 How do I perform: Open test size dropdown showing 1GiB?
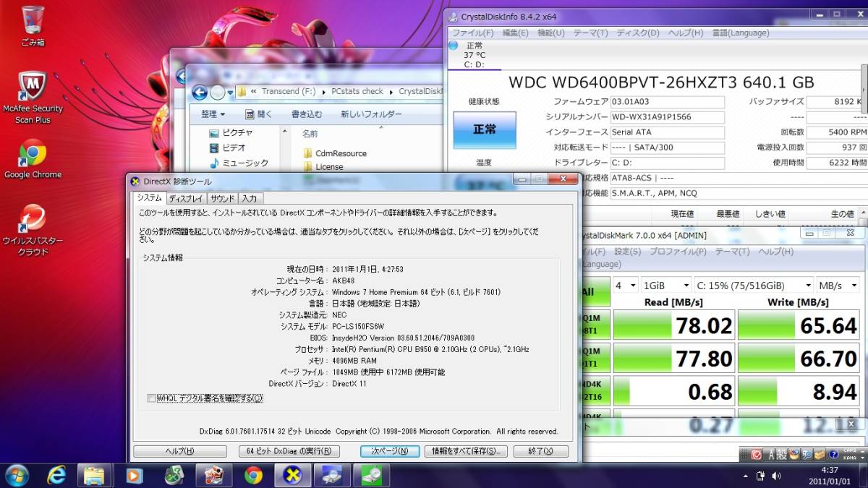(665, 286)
